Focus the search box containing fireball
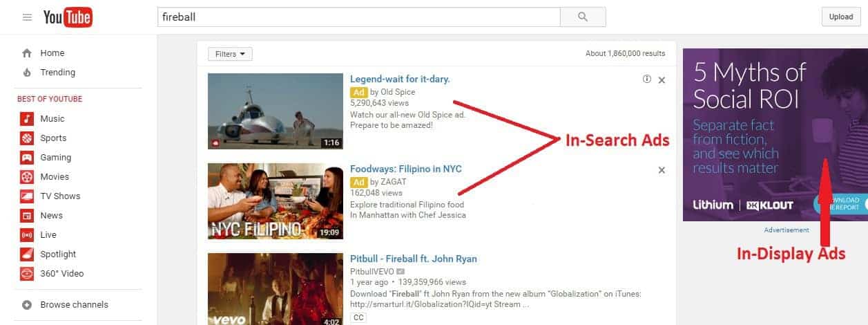Viewport: 868px width, 325px height. [358, 17]
